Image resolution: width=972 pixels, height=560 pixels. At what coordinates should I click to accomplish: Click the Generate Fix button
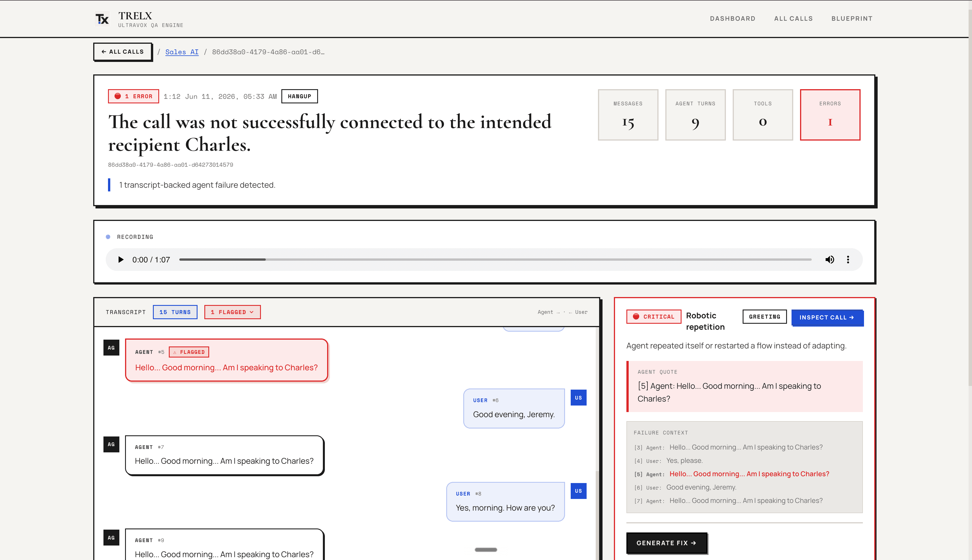pos(666,543)
